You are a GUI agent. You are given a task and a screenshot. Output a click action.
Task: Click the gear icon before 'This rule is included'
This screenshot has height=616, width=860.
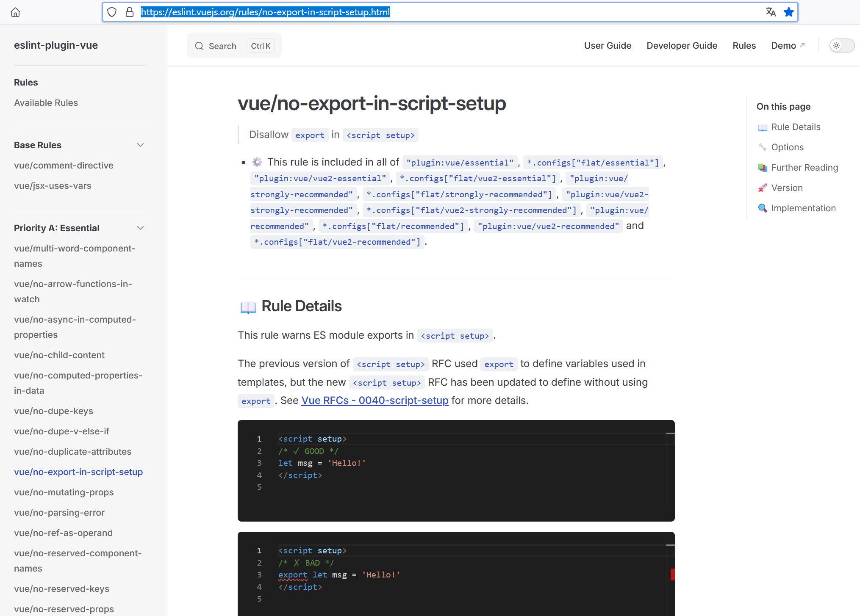257,162
